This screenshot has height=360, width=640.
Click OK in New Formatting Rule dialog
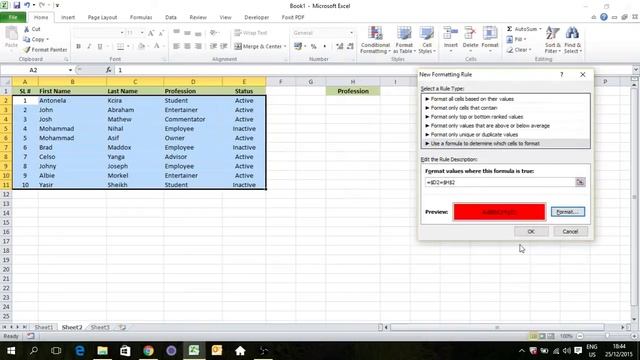coord(531,231)
